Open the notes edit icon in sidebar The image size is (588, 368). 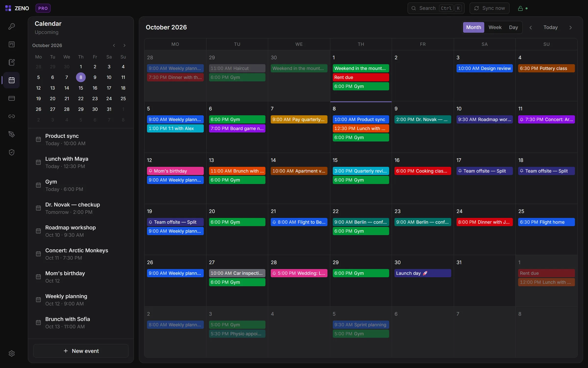point(12,62)
